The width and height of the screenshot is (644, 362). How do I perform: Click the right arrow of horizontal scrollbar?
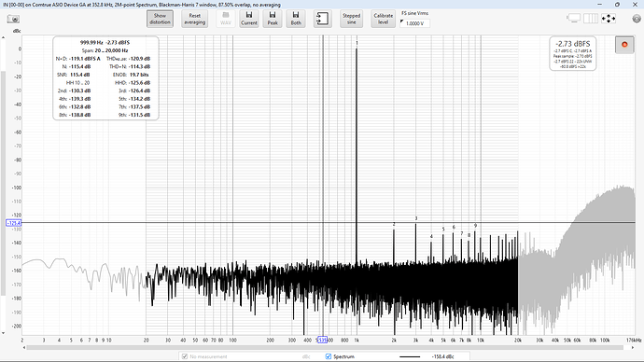633,348
